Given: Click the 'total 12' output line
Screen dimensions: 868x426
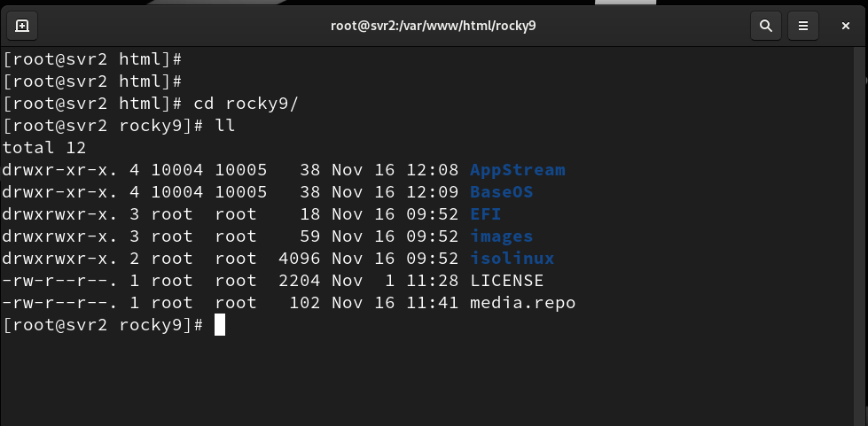Looking at the screenshot, I should [43, 148].
